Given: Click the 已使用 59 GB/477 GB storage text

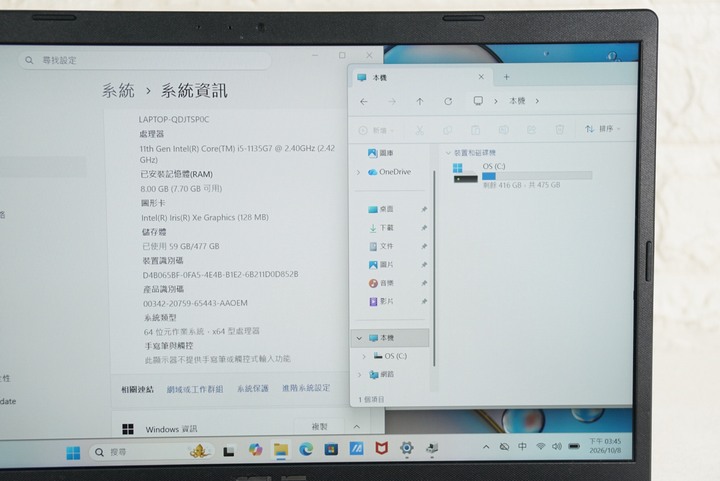Looking at the screenshot, I should (181, 246).
